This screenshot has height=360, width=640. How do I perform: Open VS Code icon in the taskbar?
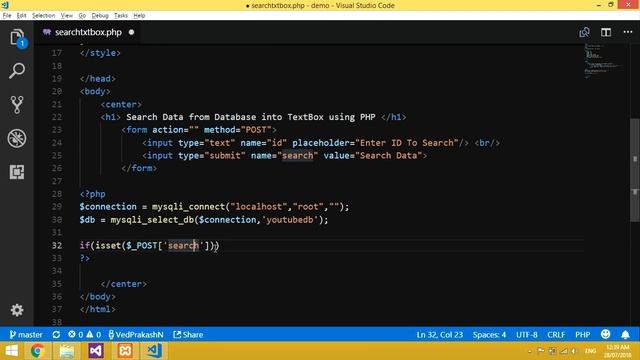(154, 351)
